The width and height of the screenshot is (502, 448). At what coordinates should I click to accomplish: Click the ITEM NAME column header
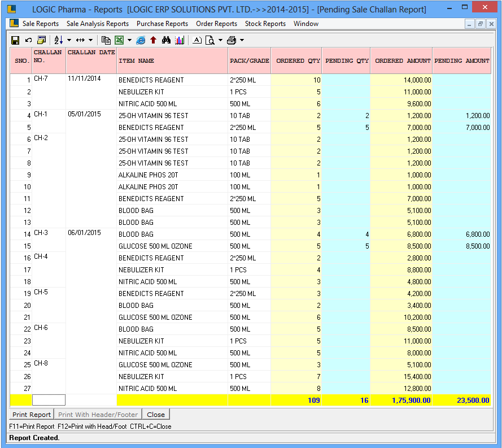pos(172,61)
